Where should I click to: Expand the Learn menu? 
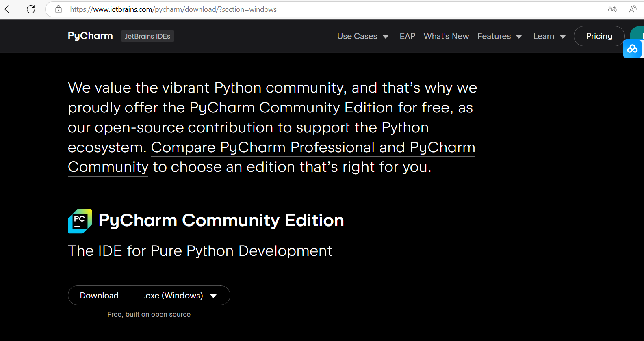point(550,36)
